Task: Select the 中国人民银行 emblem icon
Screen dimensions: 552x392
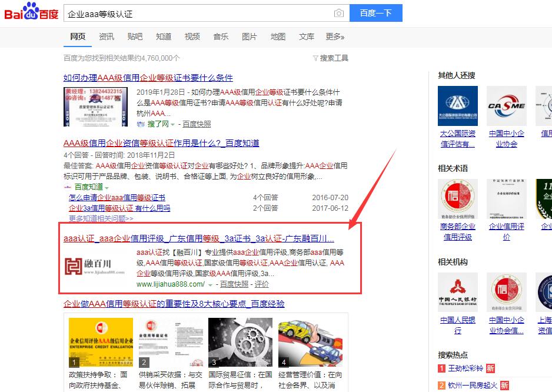Action: click(x=457, y=293)
